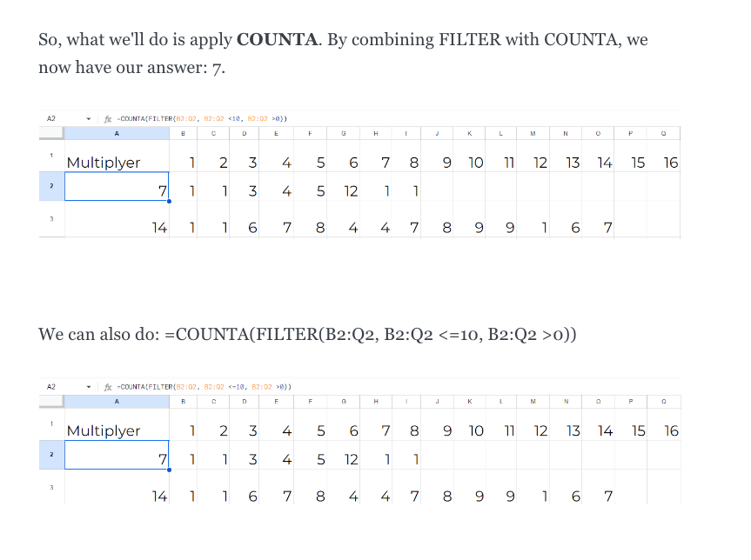Select column H header in the lower spreadsheet
Image resolution: width=751 pixels, height=560 pixels.
pyautogui.click(x=376, y=401)
